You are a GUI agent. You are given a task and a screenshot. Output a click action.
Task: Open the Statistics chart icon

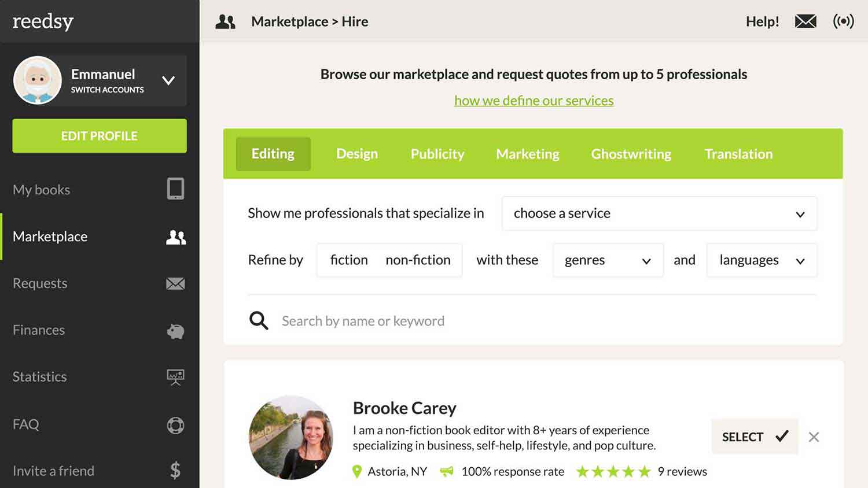click(x=175, y=377)
